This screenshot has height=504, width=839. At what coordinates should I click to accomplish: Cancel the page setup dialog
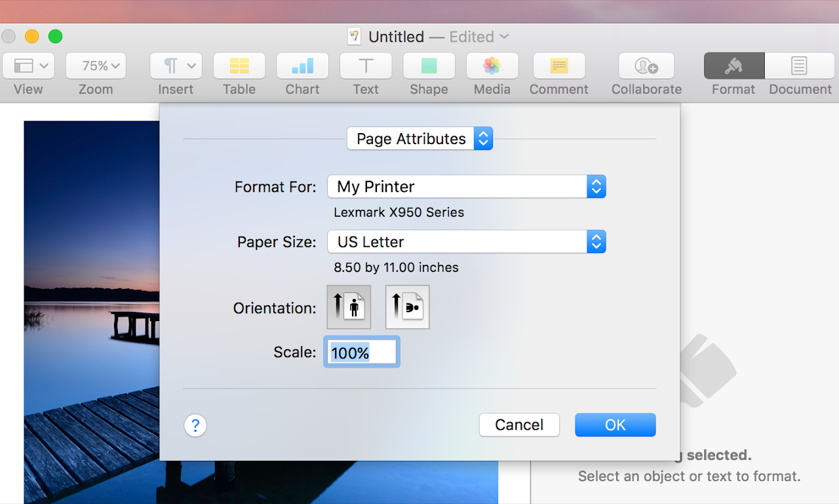[x=519, y=425]
